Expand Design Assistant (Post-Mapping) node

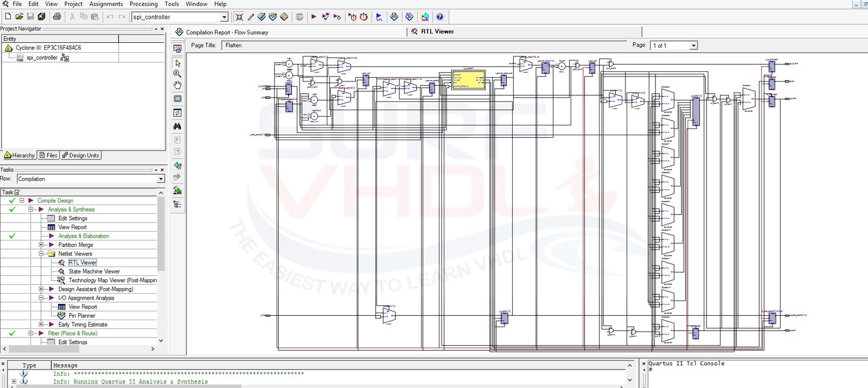tap(41, 289)
